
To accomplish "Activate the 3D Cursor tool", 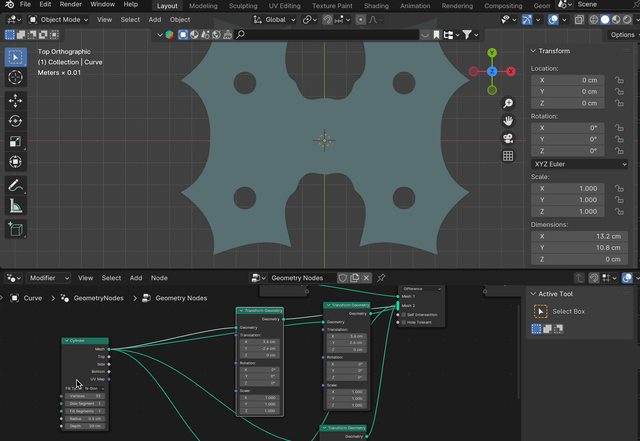I will tap(16, 77).
